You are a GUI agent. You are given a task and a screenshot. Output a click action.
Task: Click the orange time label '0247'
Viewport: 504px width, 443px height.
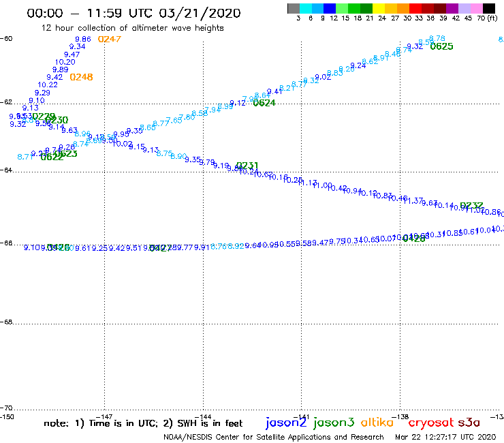110,40
